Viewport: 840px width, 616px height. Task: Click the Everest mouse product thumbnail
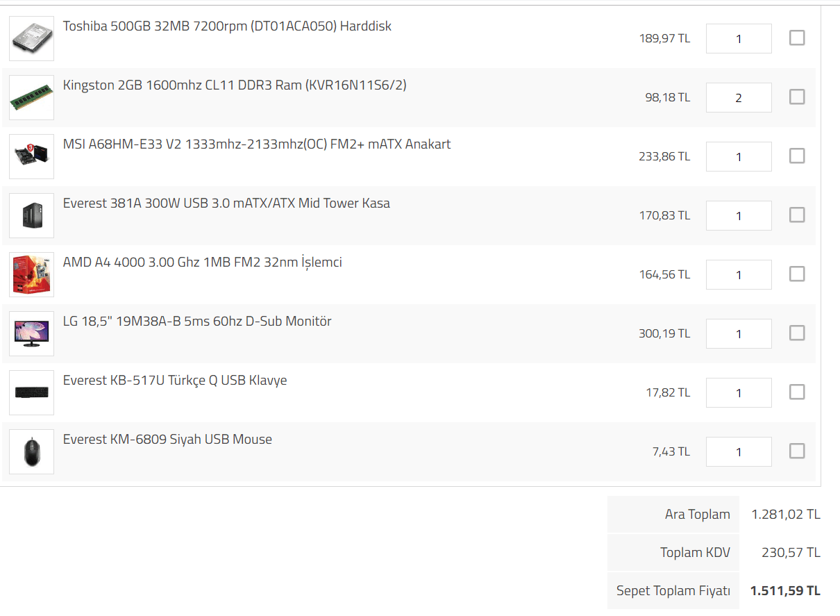(32, 452)
